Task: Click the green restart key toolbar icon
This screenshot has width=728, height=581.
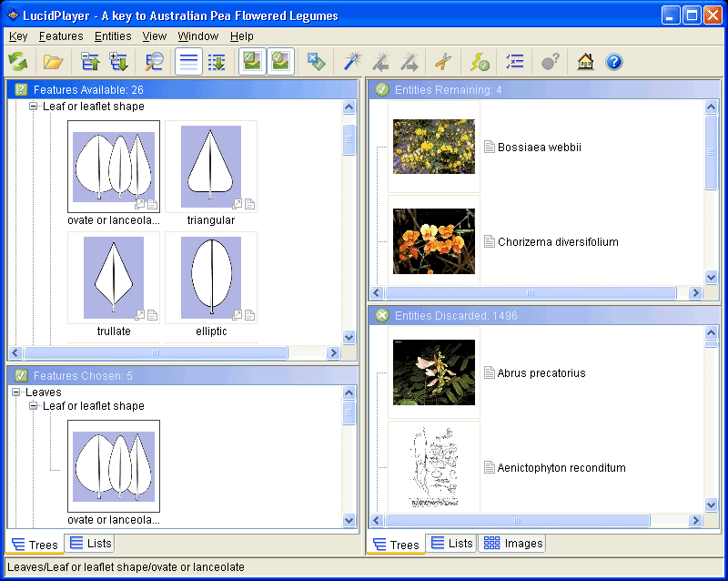Action: (18, 62)
